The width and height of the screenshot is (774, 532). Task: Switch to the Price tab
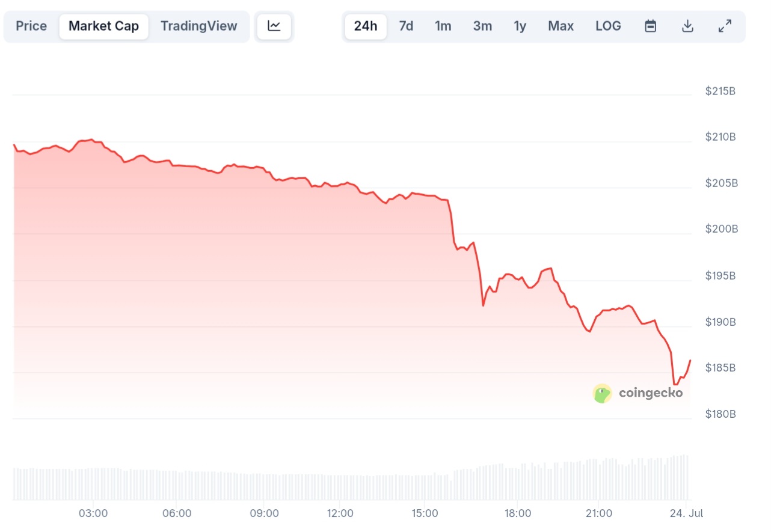pyautogui.click(x=31, y=26)
